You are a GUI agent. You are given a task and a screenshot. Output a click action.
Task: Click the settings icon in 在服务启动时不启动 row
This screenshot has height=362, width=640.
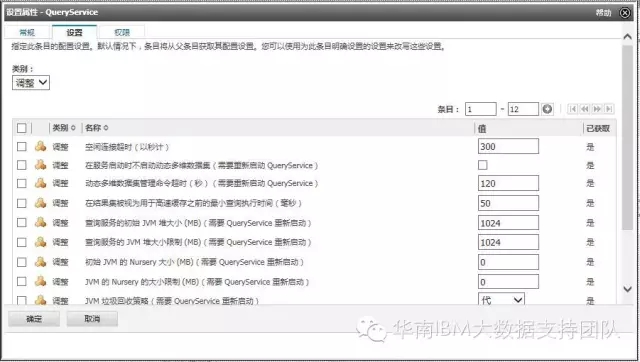[40, 165]
